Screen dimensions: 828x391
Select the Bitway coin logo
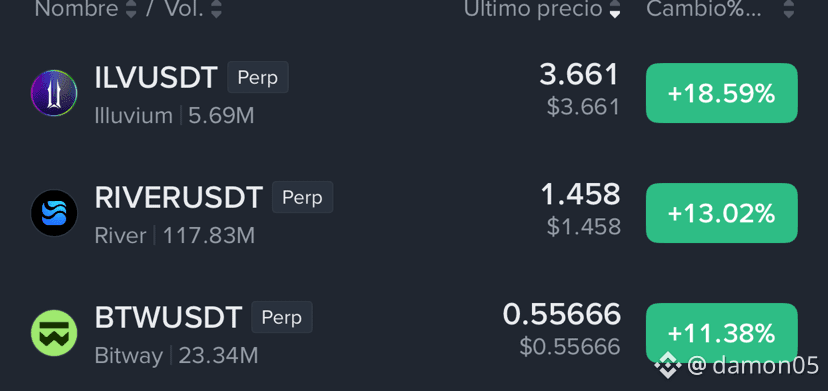54,333
